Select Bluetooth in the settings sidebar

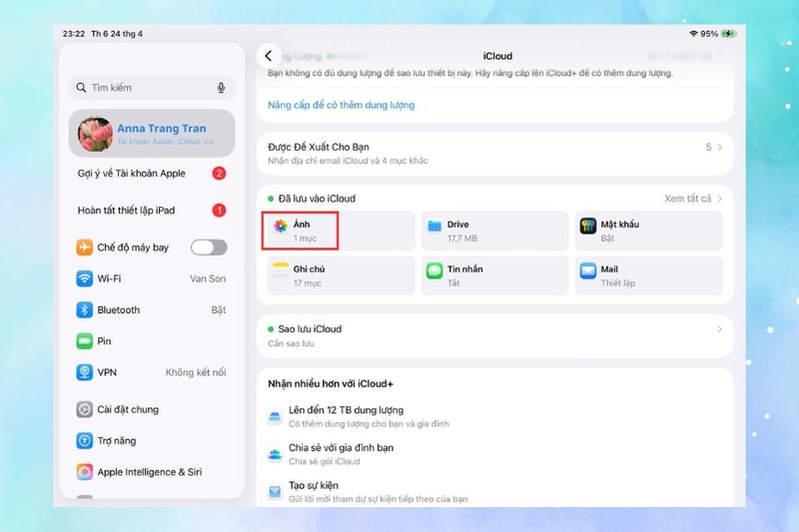[x=152, y=310]
